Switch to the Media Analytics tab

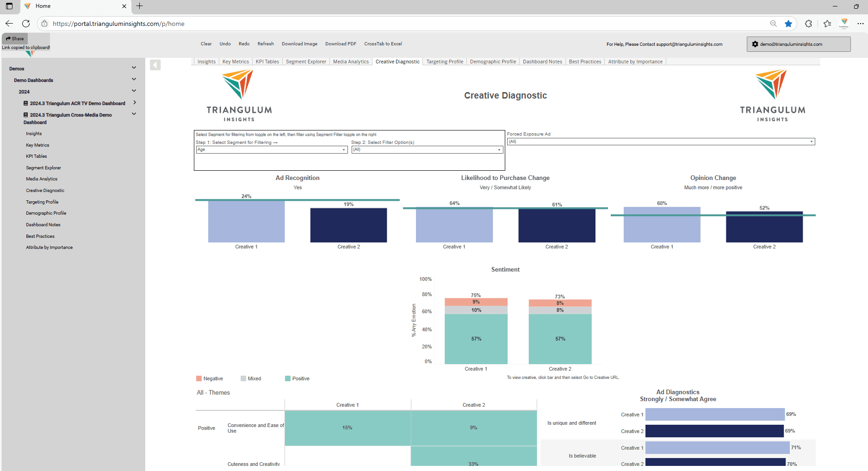(x=350, y=61)
